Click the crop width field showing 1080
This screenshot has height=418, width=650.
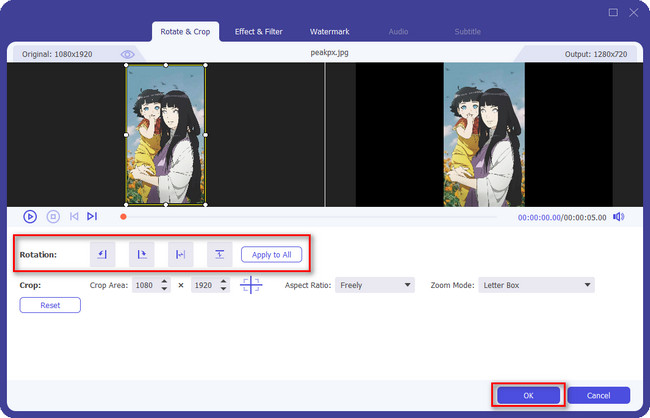[x=146, y=285]
